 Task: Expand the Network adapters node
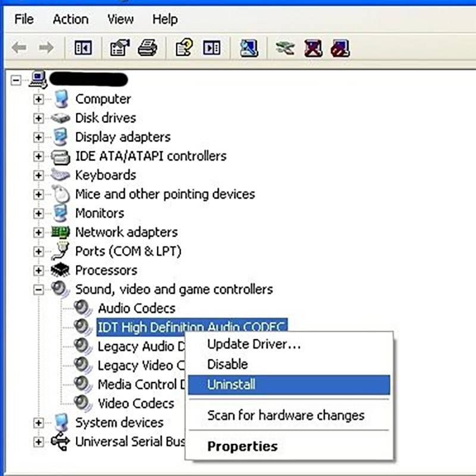(x=39, y=233)
